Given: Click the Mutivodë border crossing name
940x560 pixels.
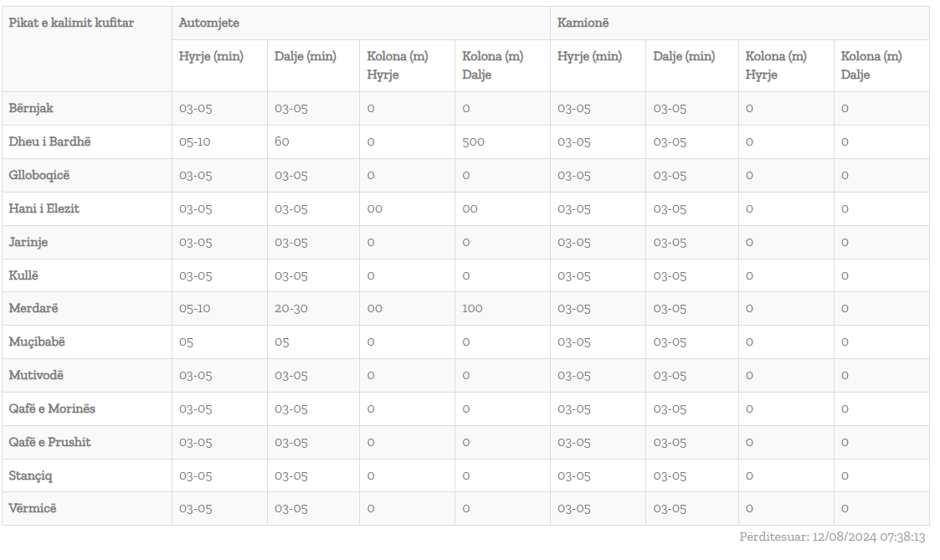Looking at the screenshot, I should tap(36, 375).
